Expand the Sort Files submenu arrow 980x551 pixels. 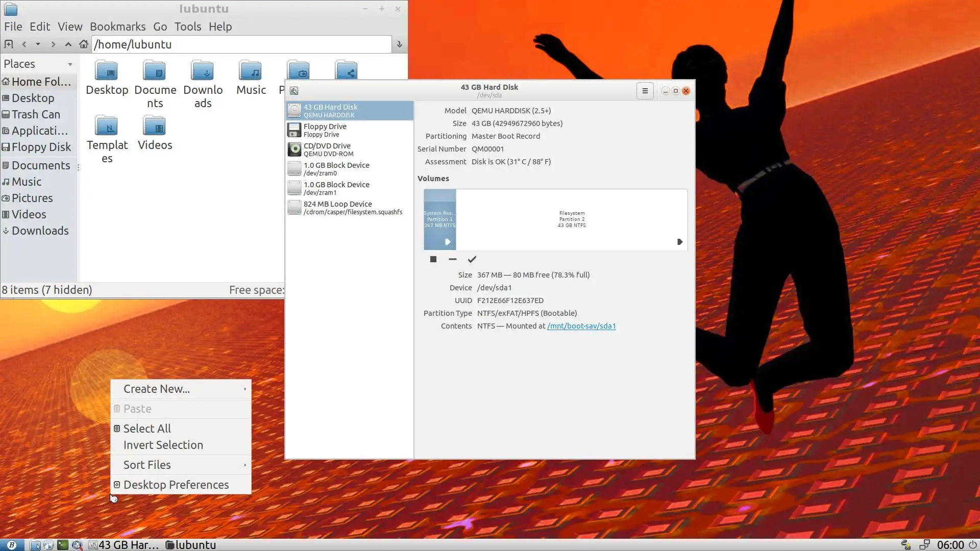click(x=245, y=465)
